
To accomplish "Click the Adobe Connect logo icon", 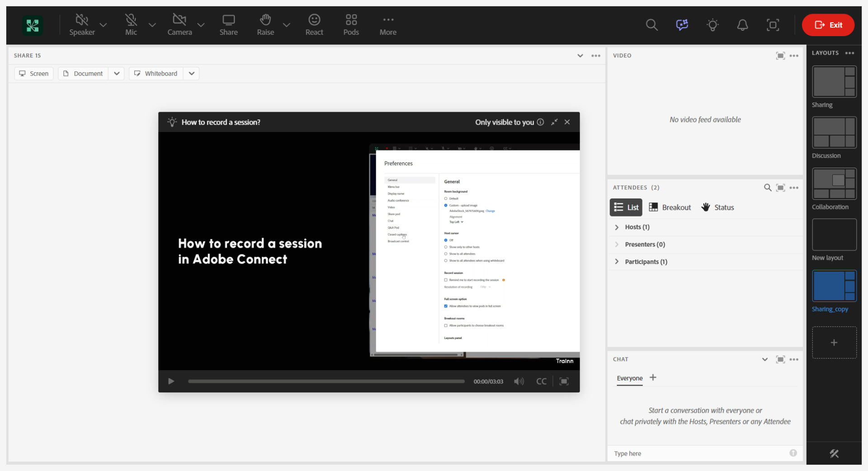I will coord(33,25).
